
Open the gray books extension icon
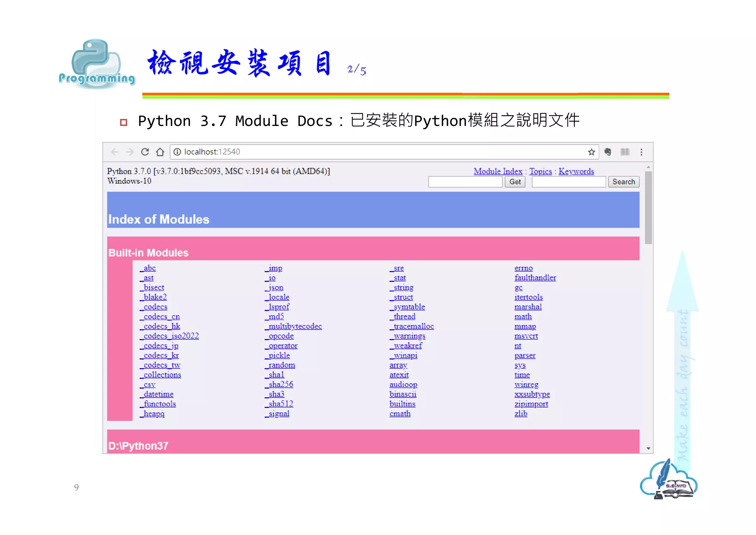(x=625, y=152)
